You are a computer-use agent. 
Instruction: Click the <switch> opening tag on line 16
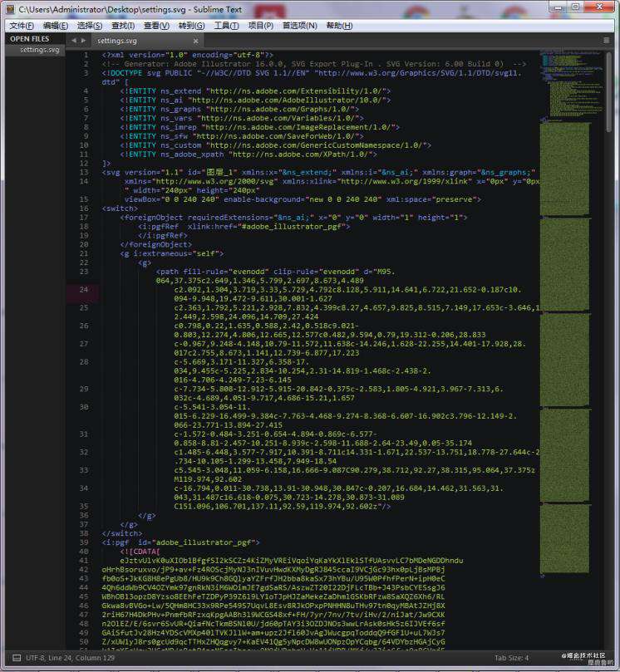pyautogui.click(x=120, y=208)
